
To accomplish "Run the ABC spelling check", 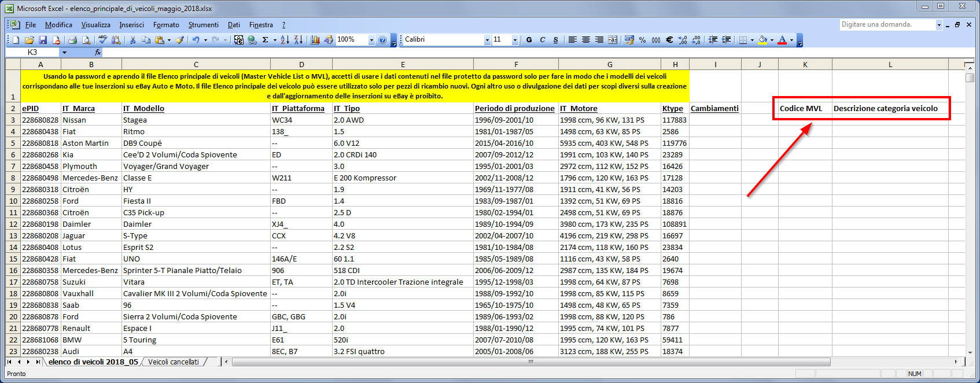I will click(103, 40).
